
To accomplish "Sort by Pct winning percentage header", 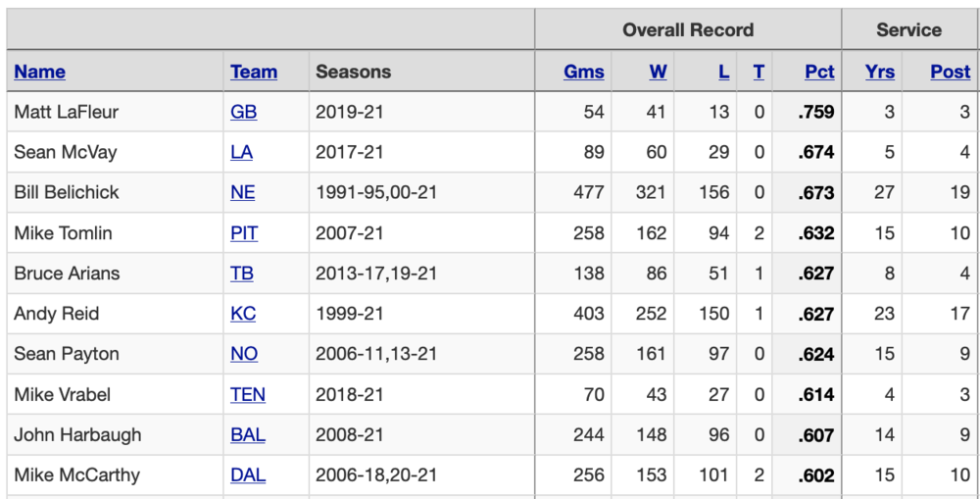I will pos(819,72).
